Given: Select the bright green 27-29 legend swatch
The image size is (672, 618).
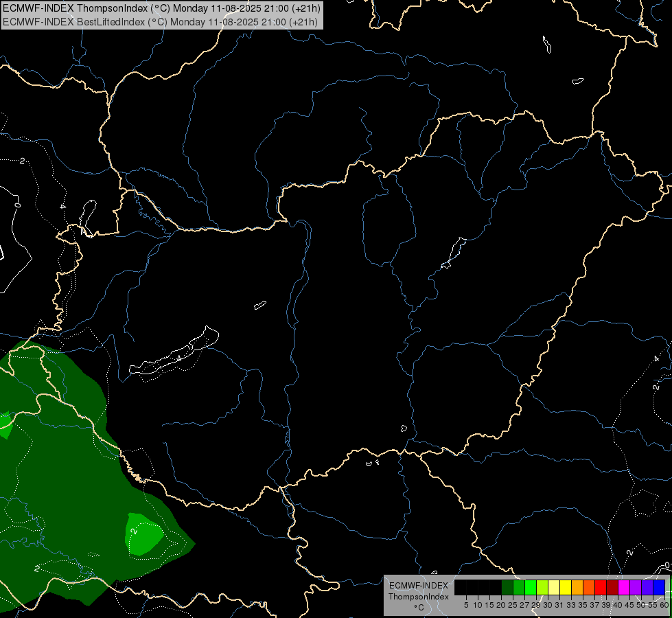Looking at the screenshot, I should tap(531, 587).
